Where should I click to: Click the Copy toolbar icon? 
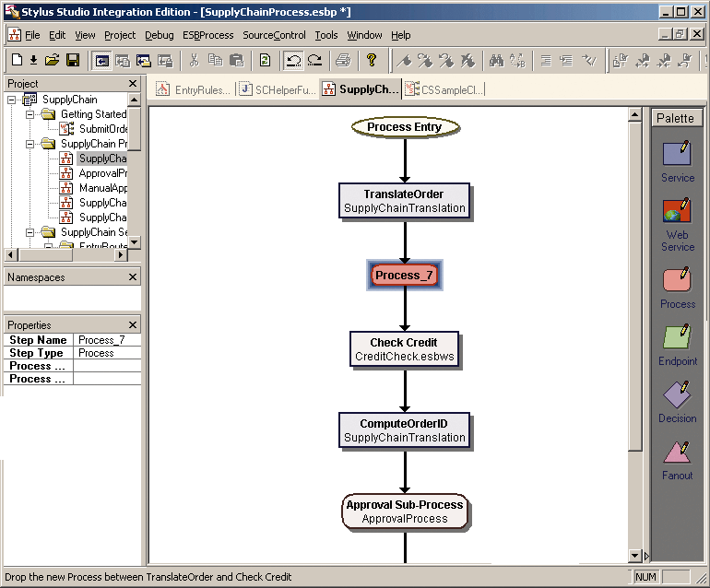point(216,60)
